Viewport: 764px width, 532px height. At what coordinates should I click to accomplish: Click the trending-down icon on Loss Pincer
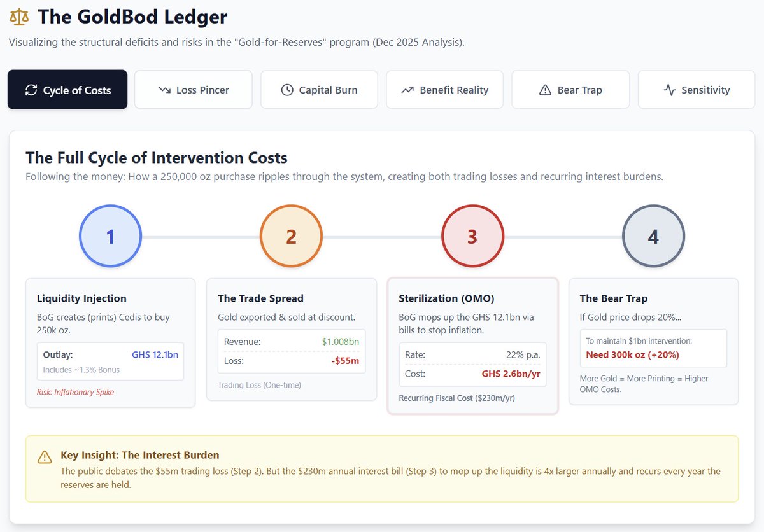(x=164, y=90)
